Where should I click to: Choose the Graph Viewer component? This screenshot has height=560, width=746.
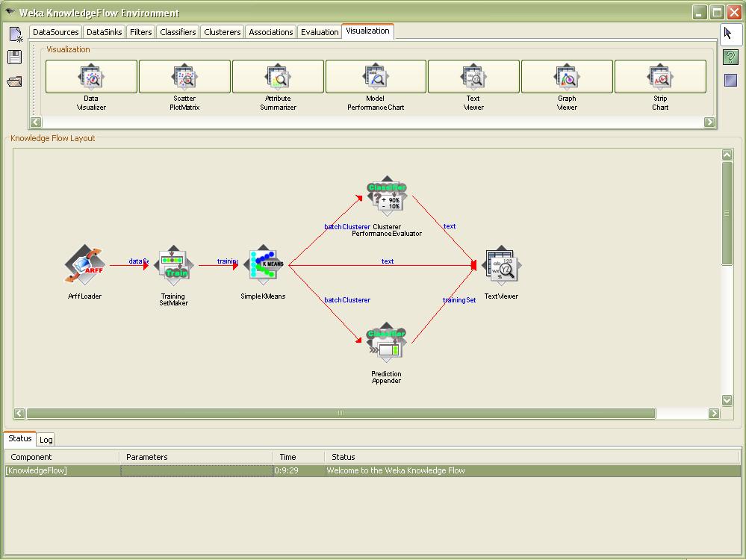point(567,76)
